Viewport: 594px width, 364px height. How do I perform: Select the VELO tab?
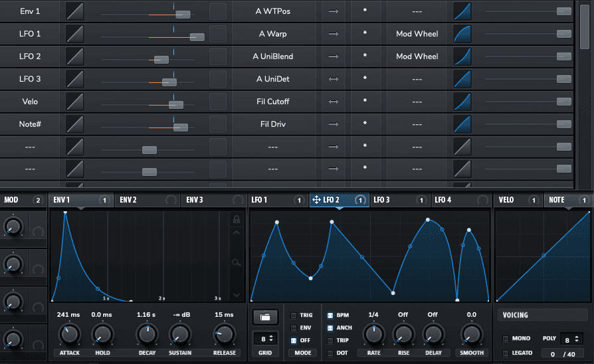coord(518,200)
